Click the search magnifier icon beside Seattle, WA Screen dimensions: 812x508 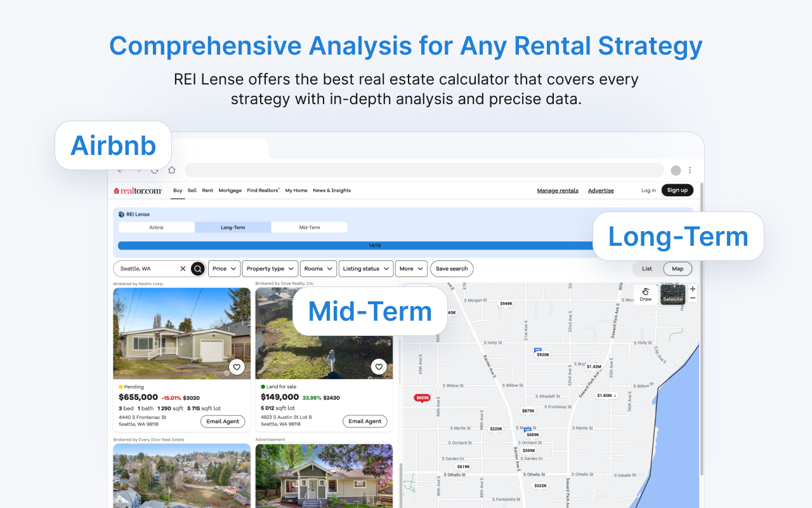pos(198,269)
